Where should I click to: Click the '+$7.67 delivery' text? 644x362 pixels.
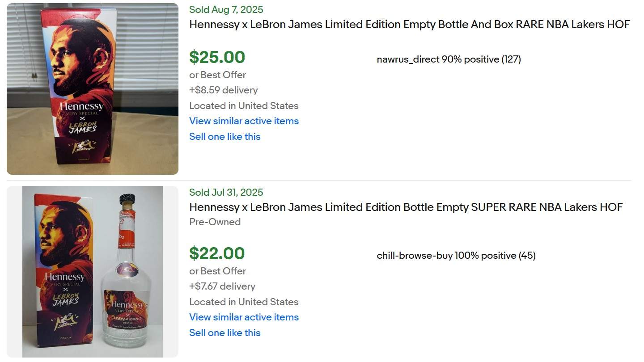(x=222, y=286)
